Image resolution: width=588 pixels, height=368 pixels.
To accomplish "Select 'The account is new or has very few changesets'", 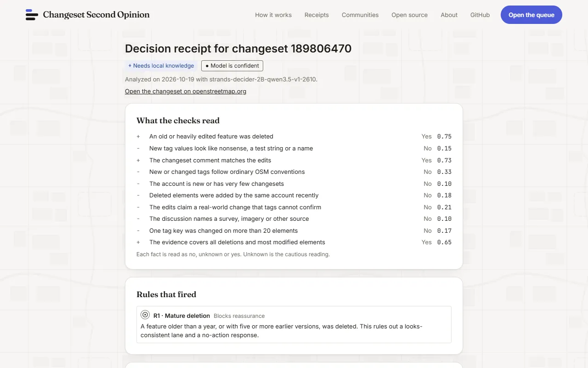I will 294,184.
